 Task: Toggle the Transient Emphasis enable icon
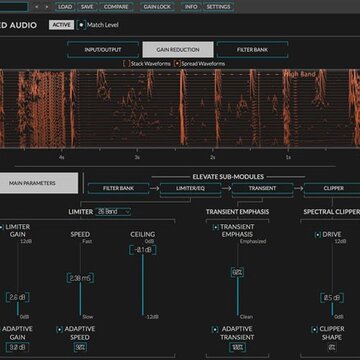coord(216,227)
